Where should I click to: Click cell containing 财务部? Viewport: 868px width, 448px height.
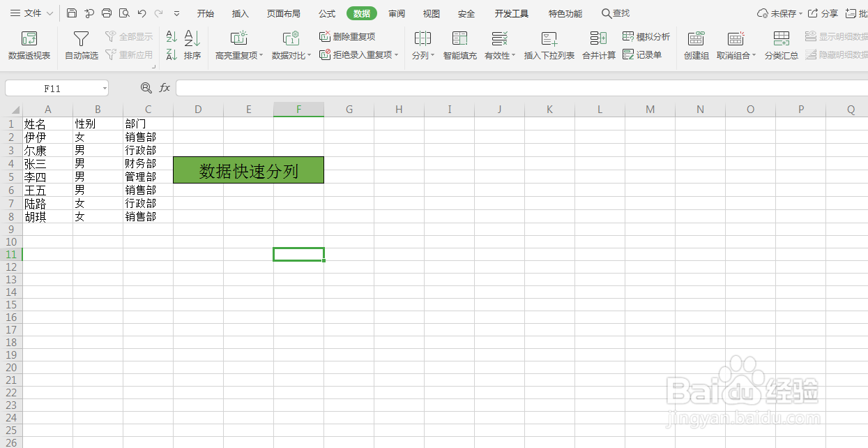148,163
